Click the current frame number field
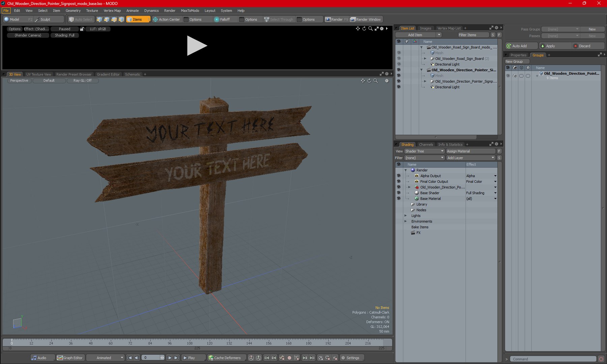This screenshot has height=364, width=607. pos(151,358)
